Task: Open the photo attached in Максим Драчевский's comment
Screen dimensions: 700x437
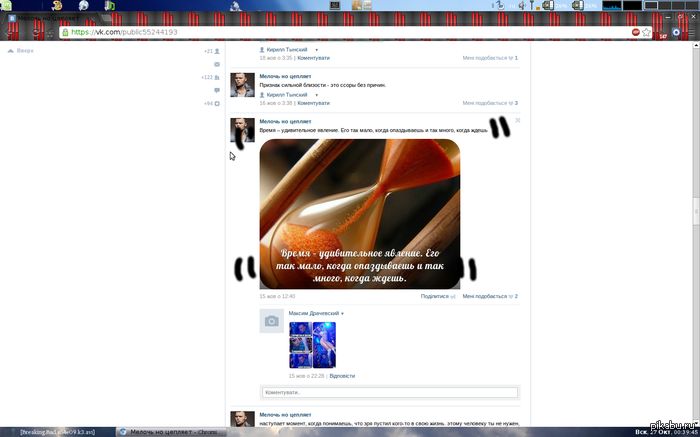Action: coord(312,345)
